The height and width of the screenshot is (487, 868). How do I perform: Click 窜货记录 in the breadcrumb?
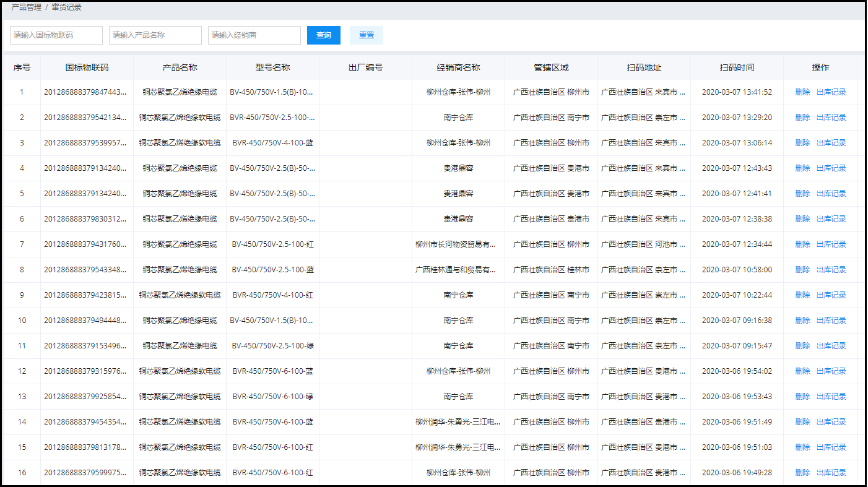[66, 7]
